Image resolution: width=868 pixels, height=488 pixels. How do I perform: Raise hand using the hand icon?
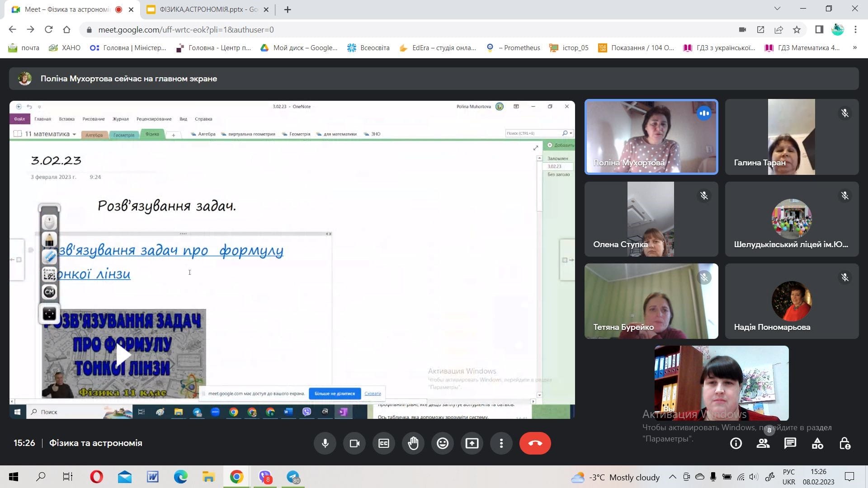click(x=413, y=443)
